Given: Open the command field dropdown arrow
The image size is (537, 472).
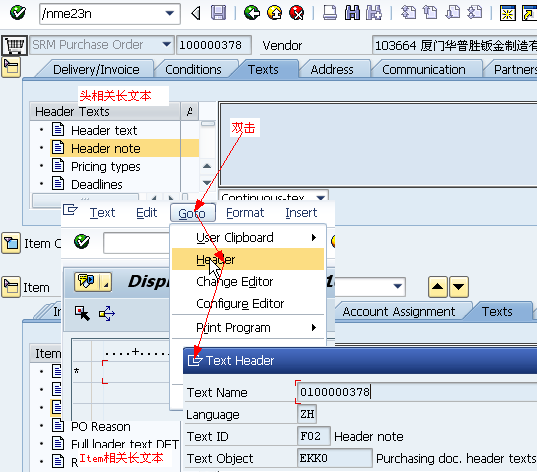Looking at the screenshot, I should point(170,14).
